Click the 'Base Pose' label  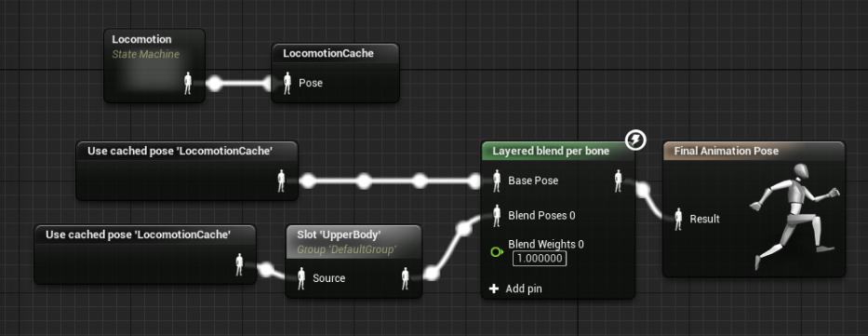point(533,181)
